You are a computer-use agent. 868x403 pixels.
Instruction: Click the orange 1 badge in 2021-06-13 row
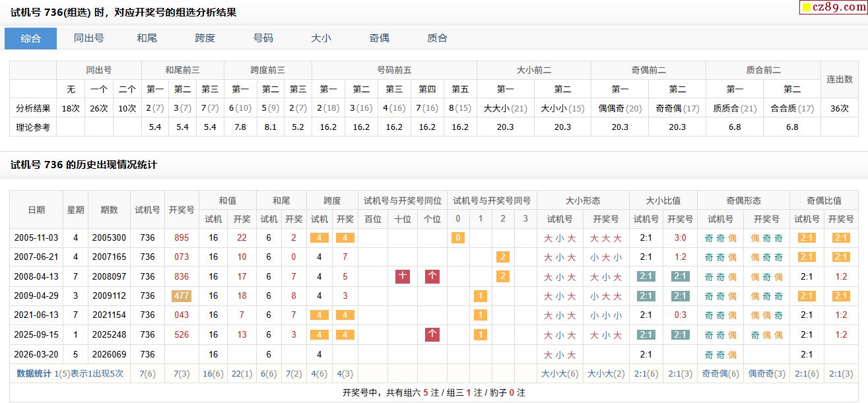click(481, 315)
